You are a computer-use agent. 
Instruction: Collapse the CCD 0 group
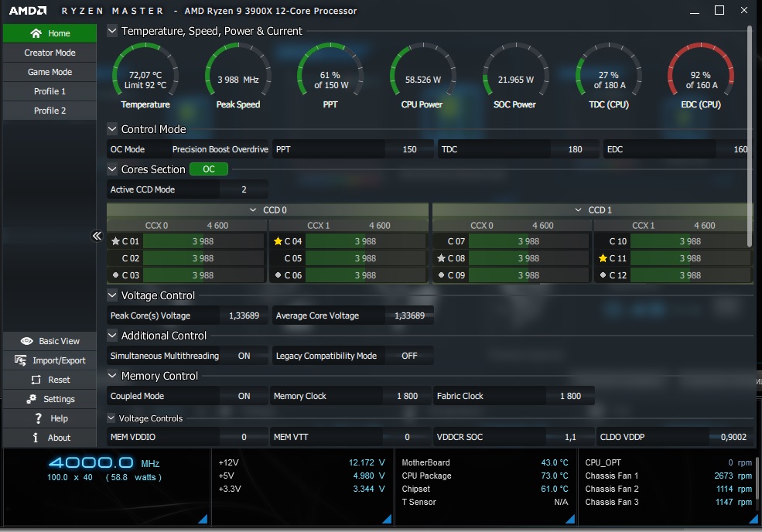coord(253,210)
